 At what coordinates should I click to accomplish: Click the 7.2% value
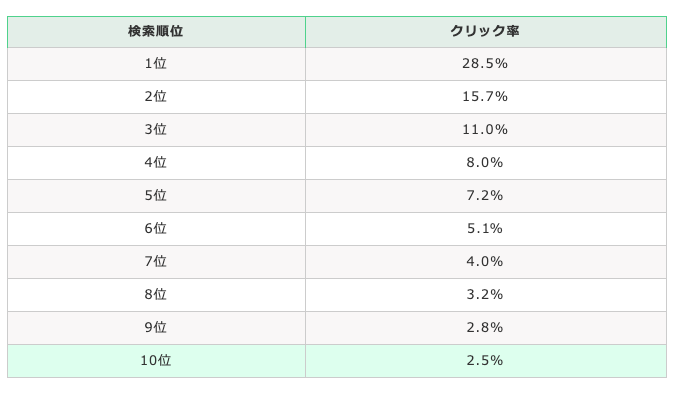coord(486,196)
